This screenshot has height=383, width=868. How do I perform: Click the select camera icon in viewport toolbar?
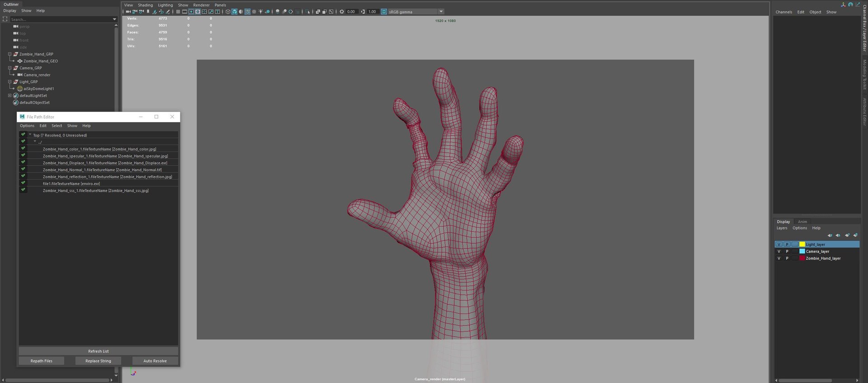pyautogui.click(x=128, y=12)
